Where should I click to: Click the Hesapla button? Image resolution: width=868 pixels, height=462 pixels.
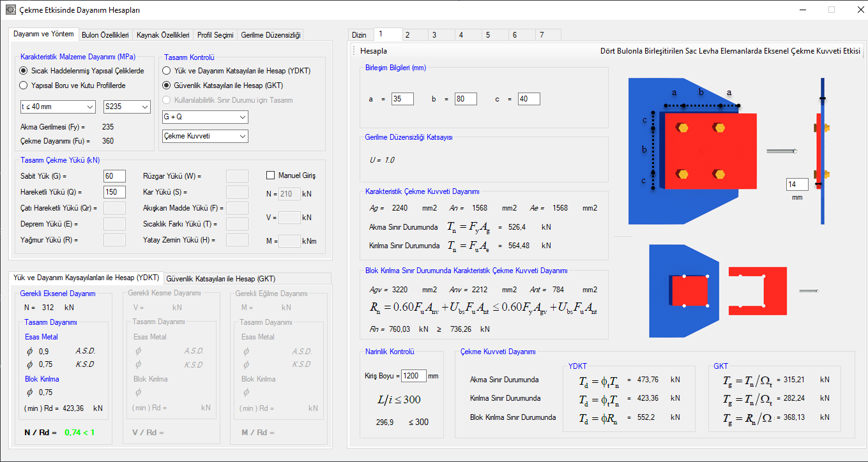(x=374, y=51)
